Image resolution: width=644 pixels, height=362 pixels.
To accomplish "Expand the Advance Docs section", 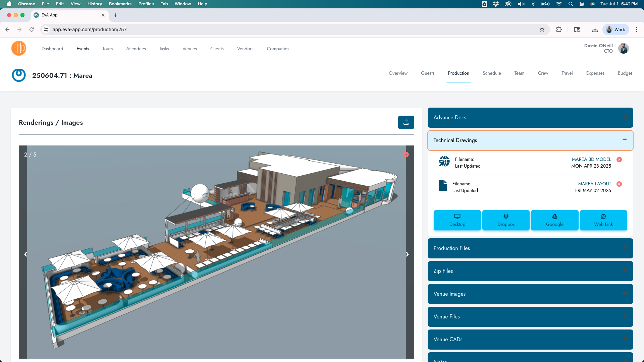I will point(530,118).
